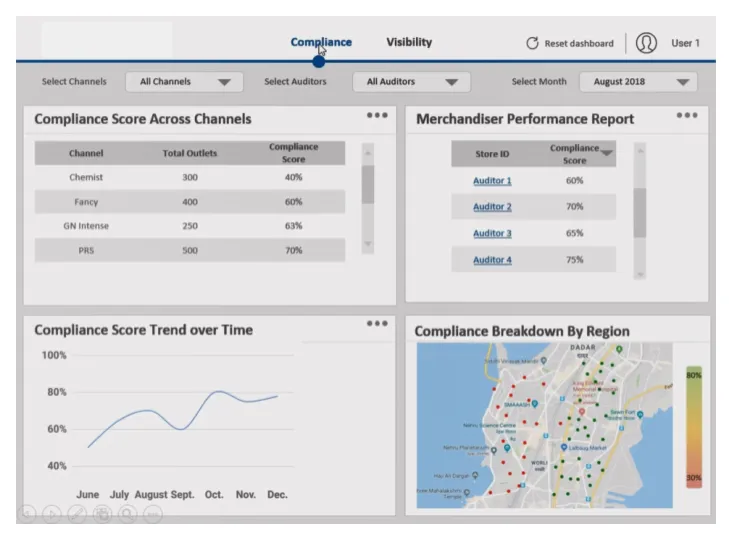Click the Select Channels label

click(x=74, y=81)
